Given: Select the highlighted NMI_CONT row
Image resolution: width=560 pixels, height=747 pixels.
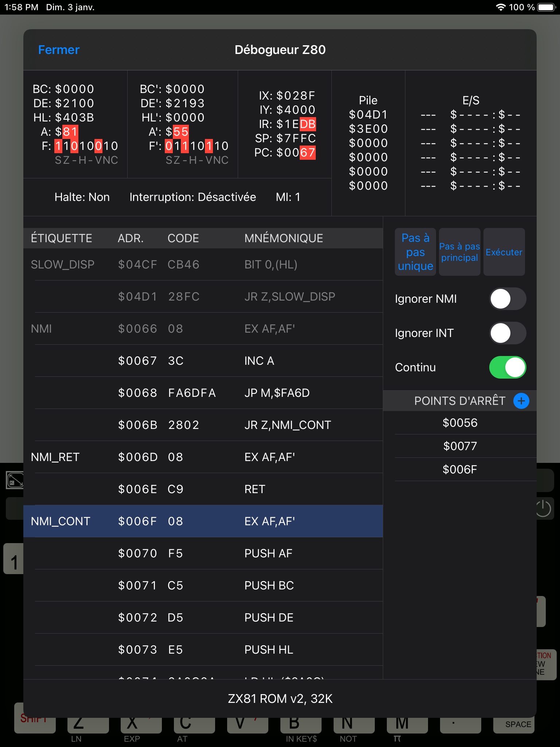Looking at the screenshot, I should point(203,521).
